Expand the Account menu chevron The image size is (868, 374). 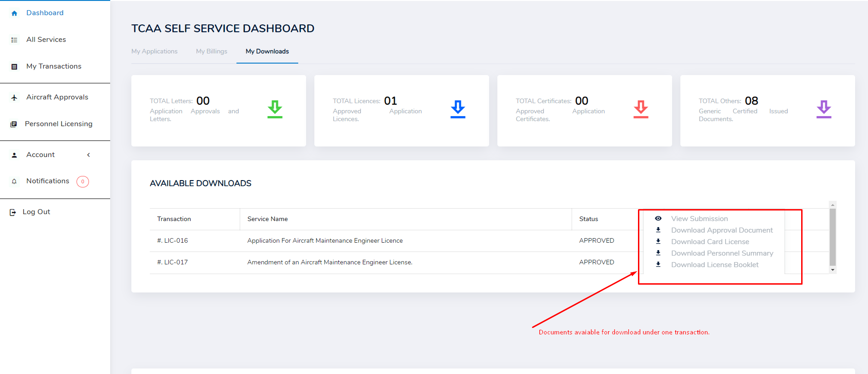(89, 155)
